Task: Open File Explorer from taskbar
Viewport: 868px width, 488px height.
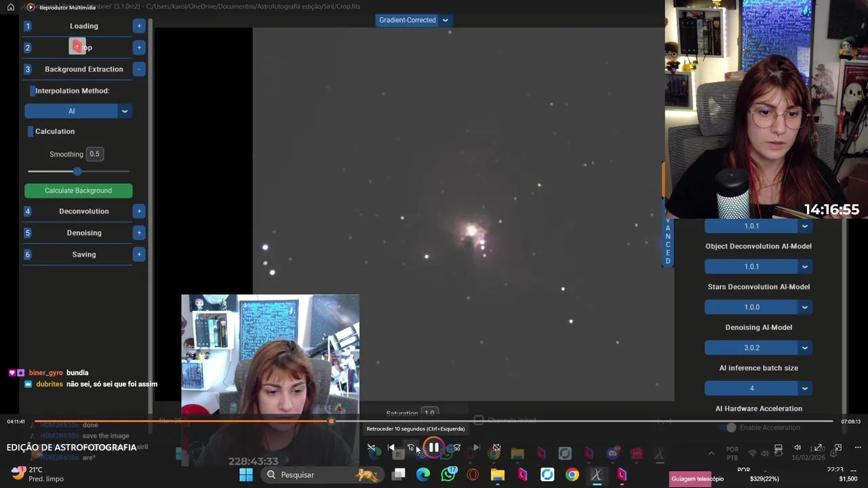Action: tap(498, 474)
